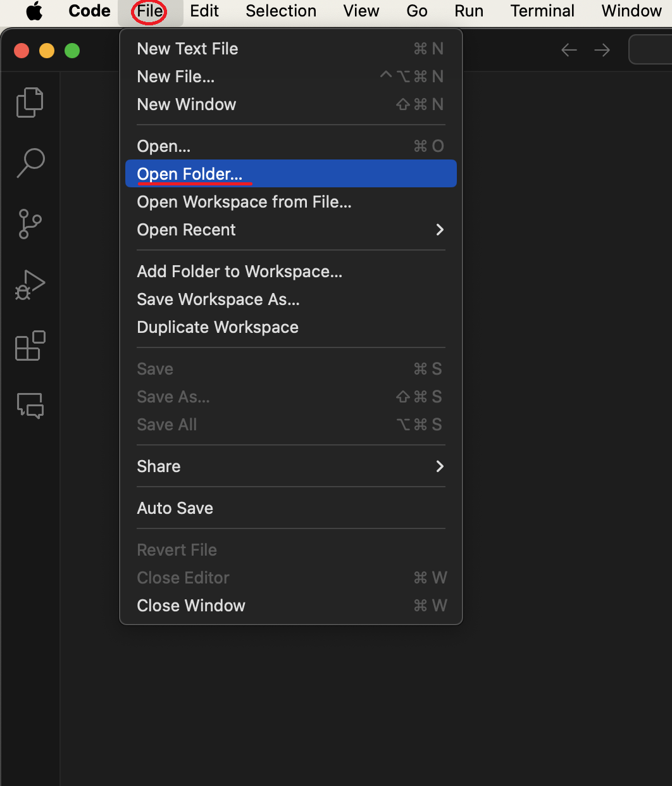Open Run and Debug view

point(30,285)
